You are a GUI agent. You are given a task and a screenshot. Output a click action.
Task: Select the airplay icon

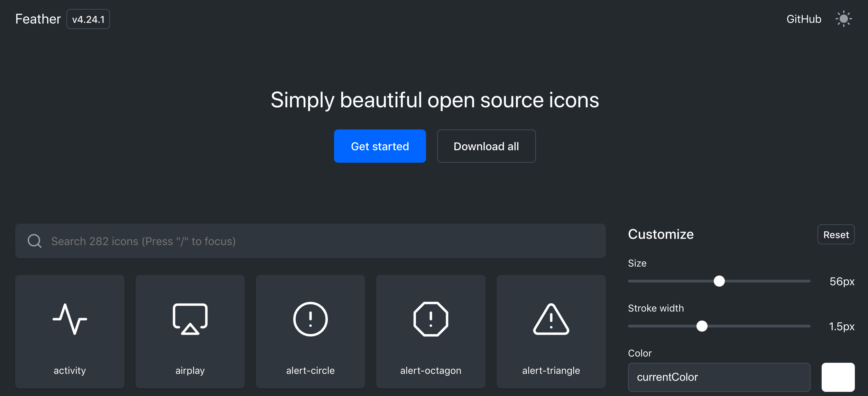(190, 319)
